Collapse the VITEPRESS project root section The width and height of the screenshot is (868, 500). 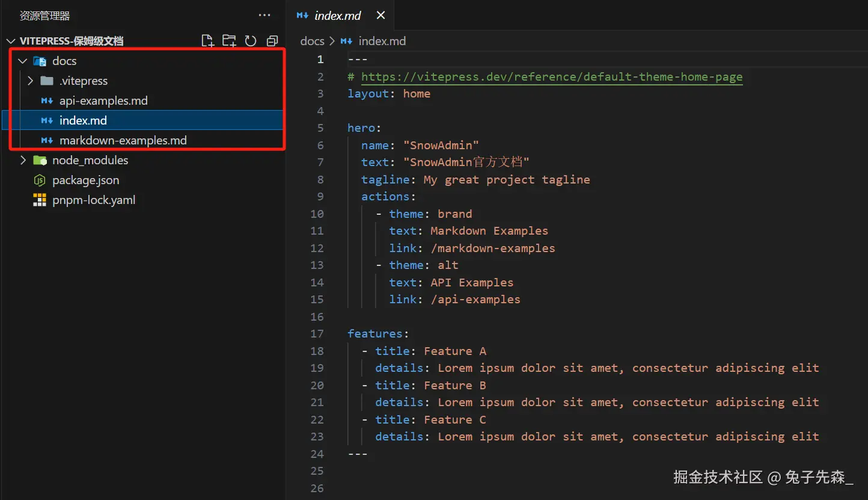click(10, 41)
